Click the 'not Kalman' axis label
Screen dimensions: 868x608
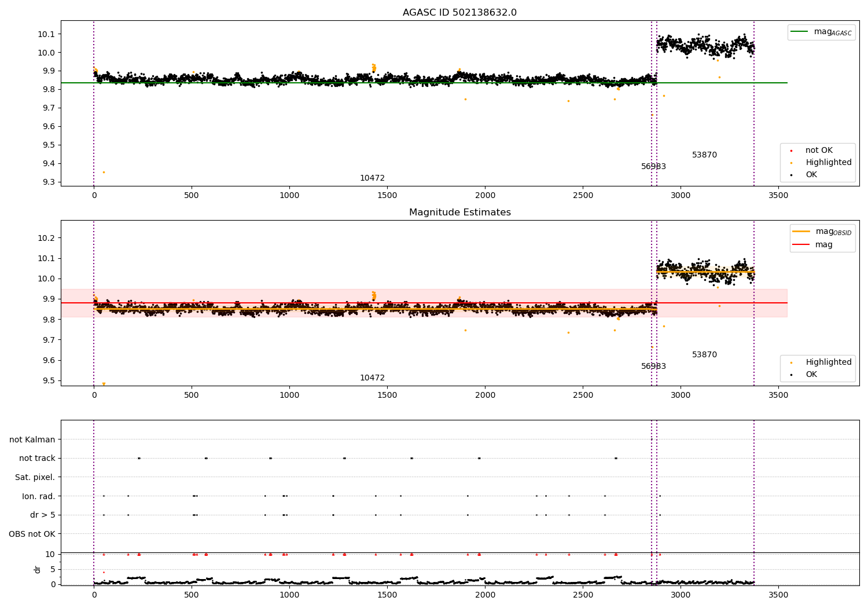(32, 440)
